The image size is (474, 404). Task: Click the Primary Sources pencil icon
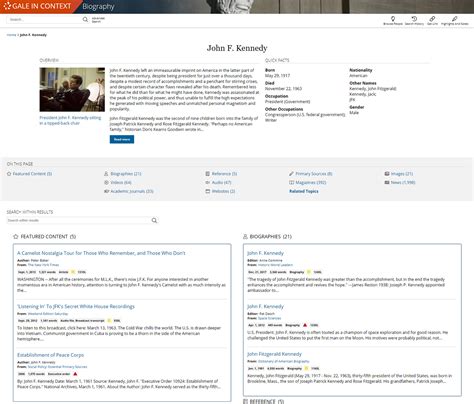(x=291, y=174)
